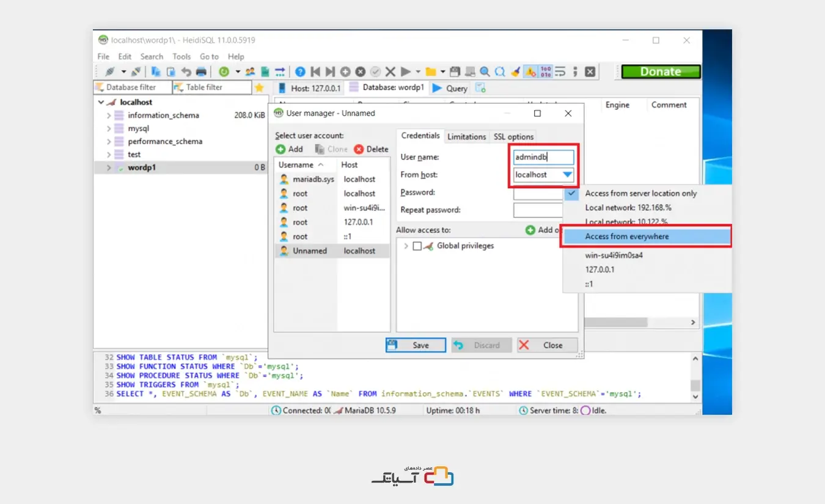Viewport: 825px width, 504px height.
Task: Open the Tools menu
Action: 182,56
